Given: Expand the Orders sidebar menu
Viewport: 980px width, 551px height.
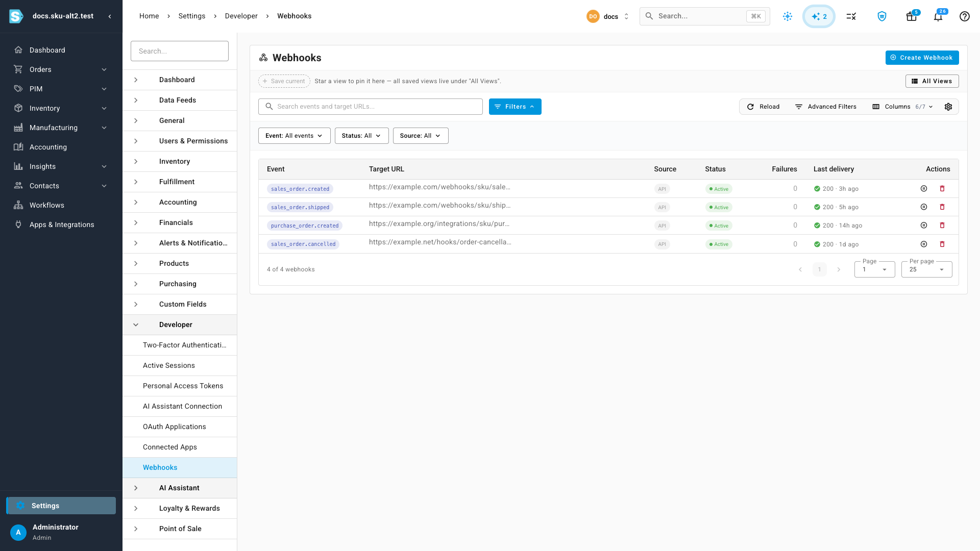Looking at the screenshot, I should click(x=61, y=69).
